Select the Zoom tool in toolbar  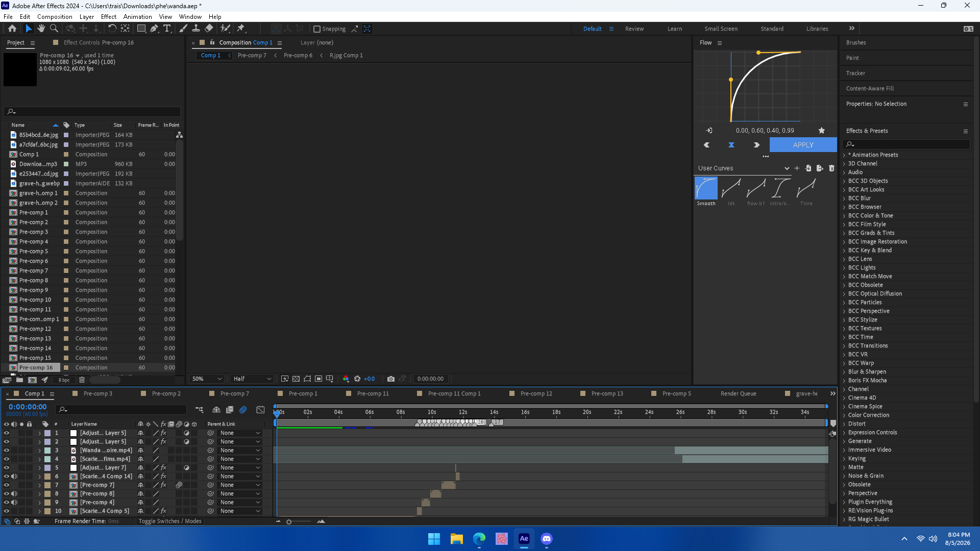[x=54, y=29]
